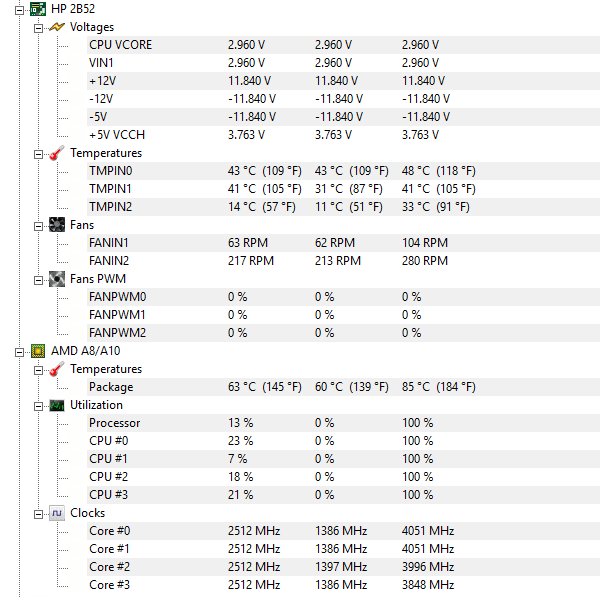Collapse the AMD A8/A10 node
Image resolution: width=600 pixels, height=597 pixels.
pyautogui.click(x=20, y=352)
